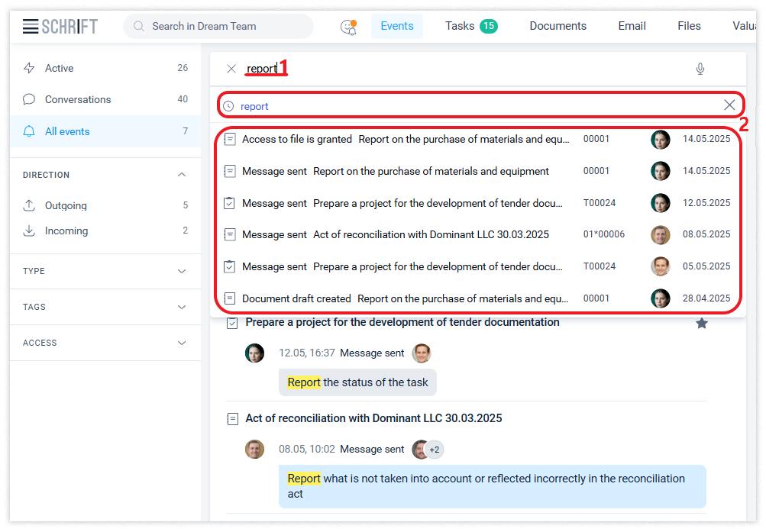This screenshot has width=766, height=532.
Task: Click the microphone voice search icon
Action: tap(700, 69)
